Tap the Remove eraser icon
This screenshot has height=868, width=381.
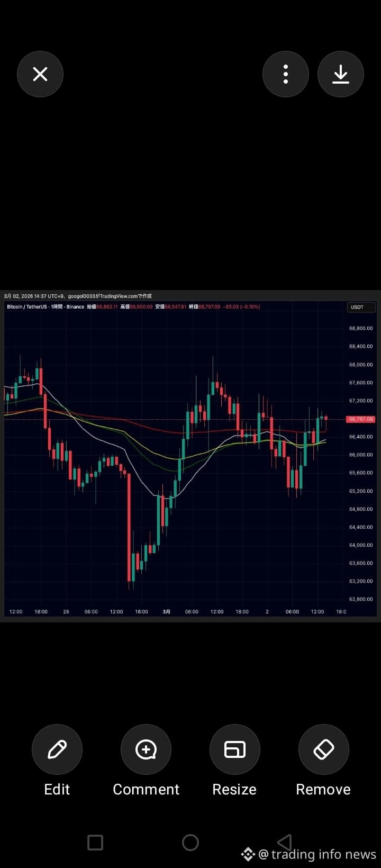tap(324, 749)
